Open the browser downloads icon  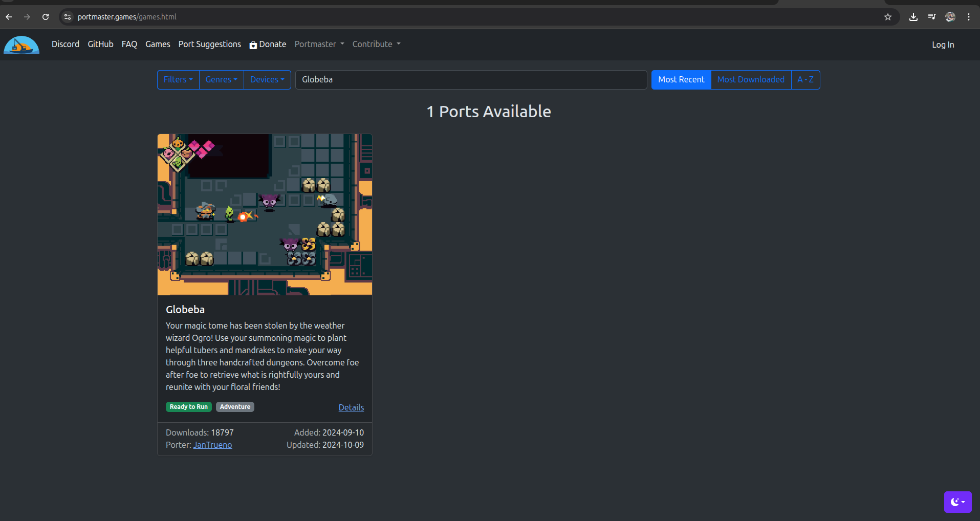point(913,17)
